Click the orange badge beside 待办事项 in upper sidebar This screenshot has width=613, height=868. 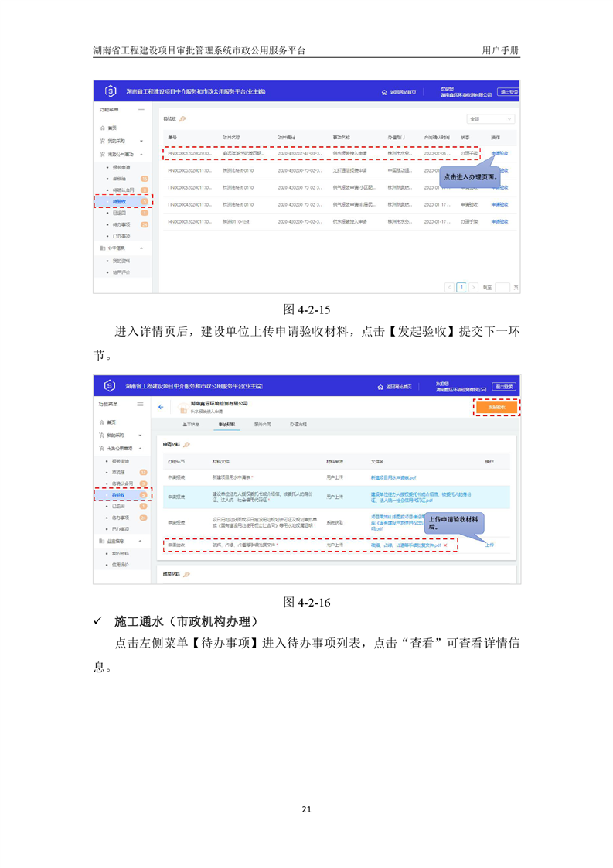click(145, 225)
